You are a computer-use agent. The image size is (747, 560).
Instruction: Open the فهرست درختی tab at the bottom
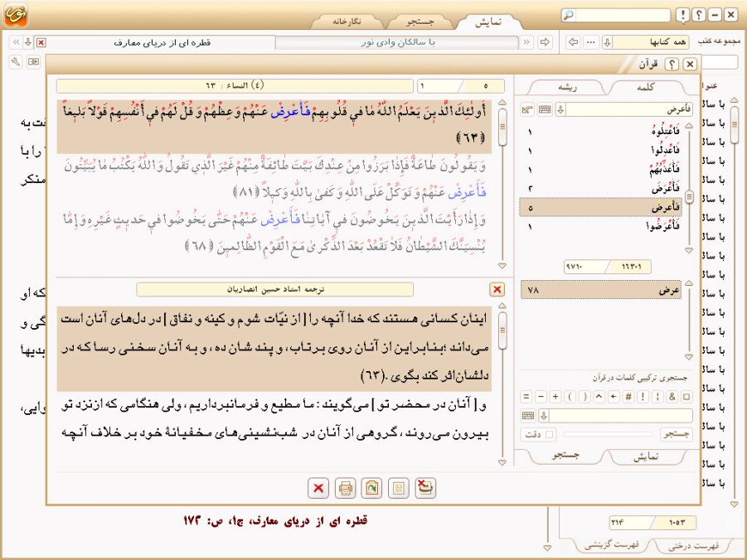coord(693,545)
